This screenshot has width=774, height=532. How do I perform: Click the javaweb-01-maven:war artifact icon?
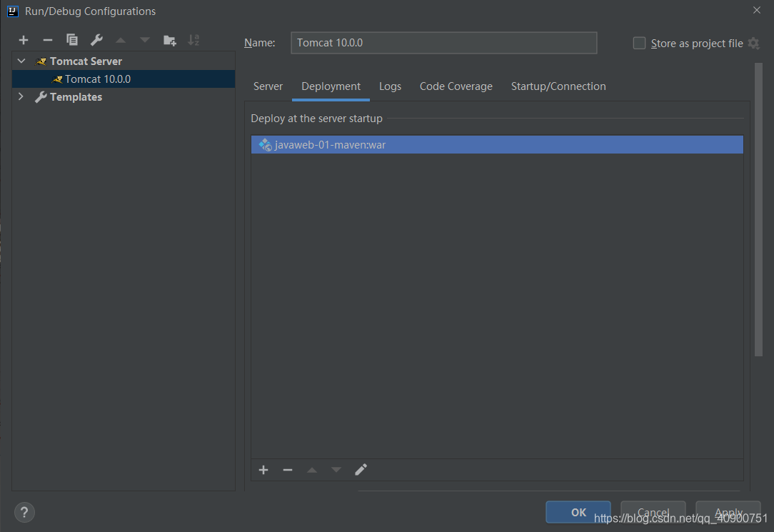[265, 144]
